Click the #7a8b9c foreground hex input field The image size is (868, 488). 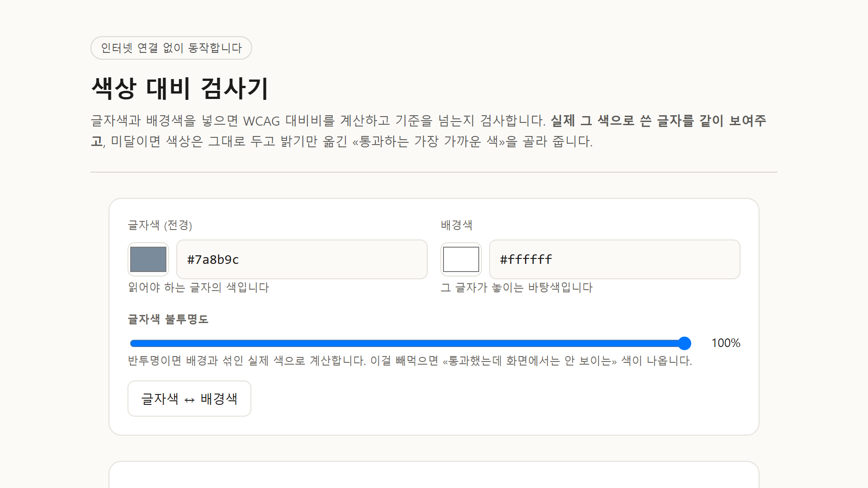pos(302,259)
